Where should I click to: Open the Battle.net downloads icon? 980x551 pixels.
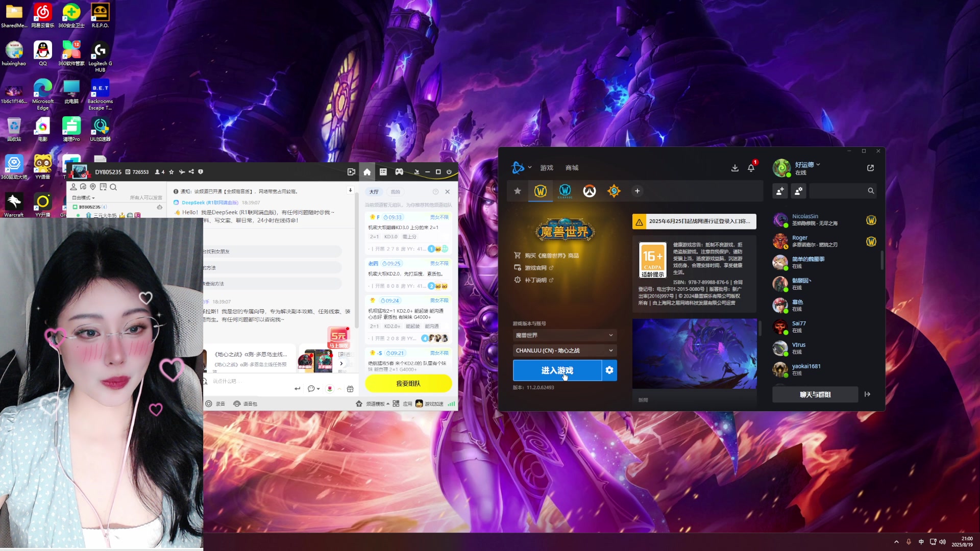tap(735, 168)
